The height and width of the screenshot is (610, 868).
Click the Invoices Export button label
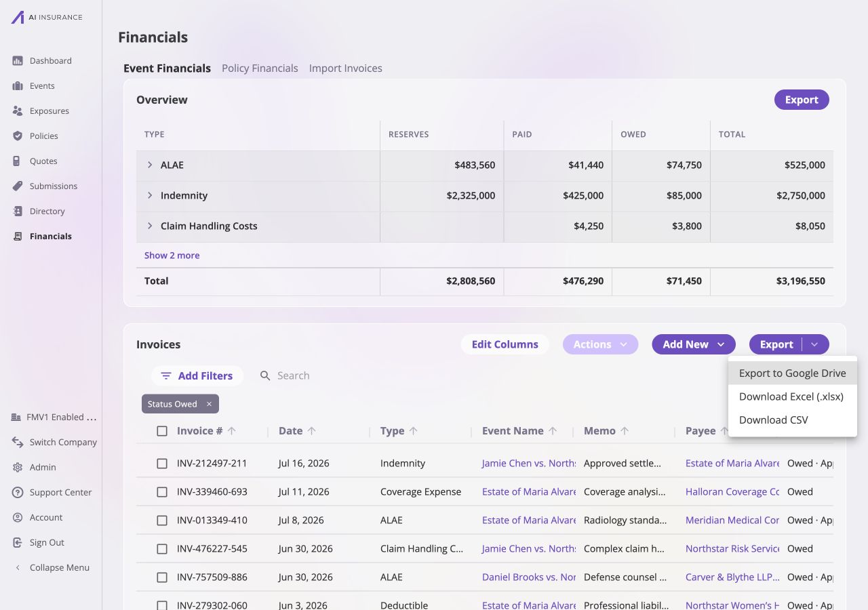[776, 344]
